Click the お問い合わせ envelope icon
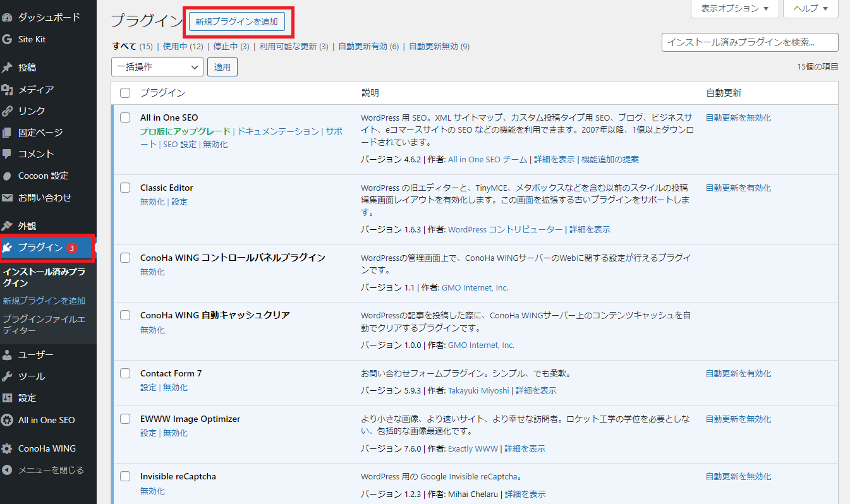Screen dimensions: 850x504 pos(8,198)
